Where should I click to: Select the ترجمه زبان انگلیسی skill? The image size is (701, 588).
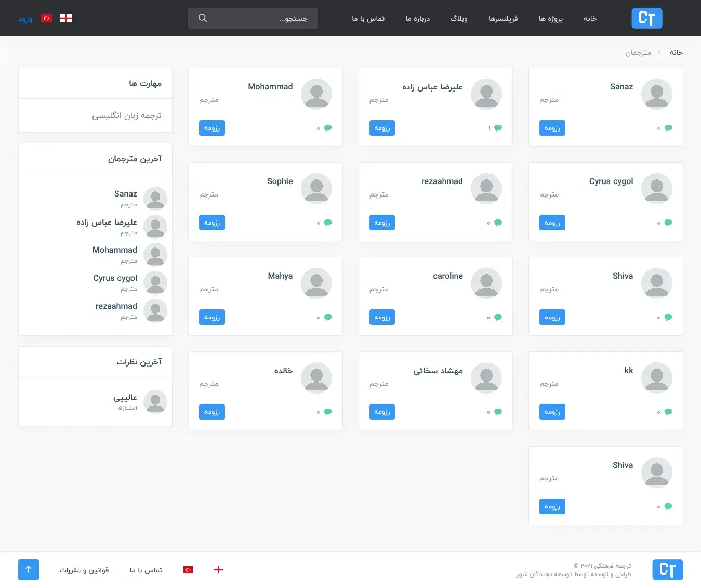click(x=127, y=115)
